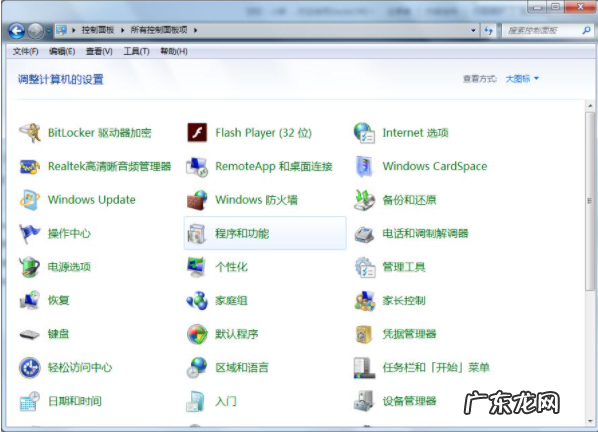598x432 pixels.
Task: Expand the arrow after 控制面板 breadcrumb
Action: 122,30
